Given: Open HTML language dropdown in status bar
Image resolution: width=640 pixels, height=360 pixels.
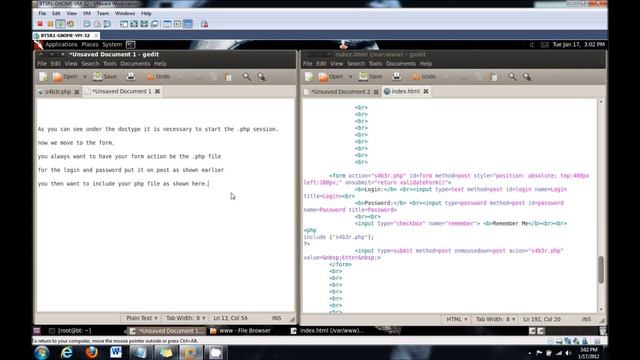Looking at the screenshot, I should pos(457,319).
